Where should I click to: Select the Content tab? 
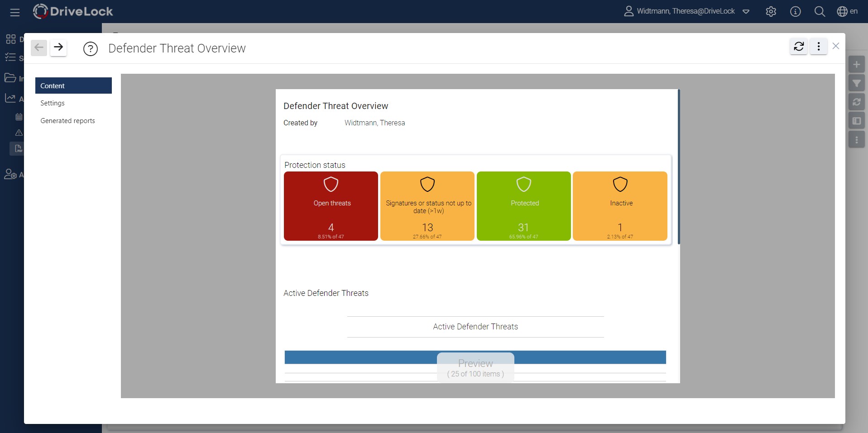(x=73, y=86)
